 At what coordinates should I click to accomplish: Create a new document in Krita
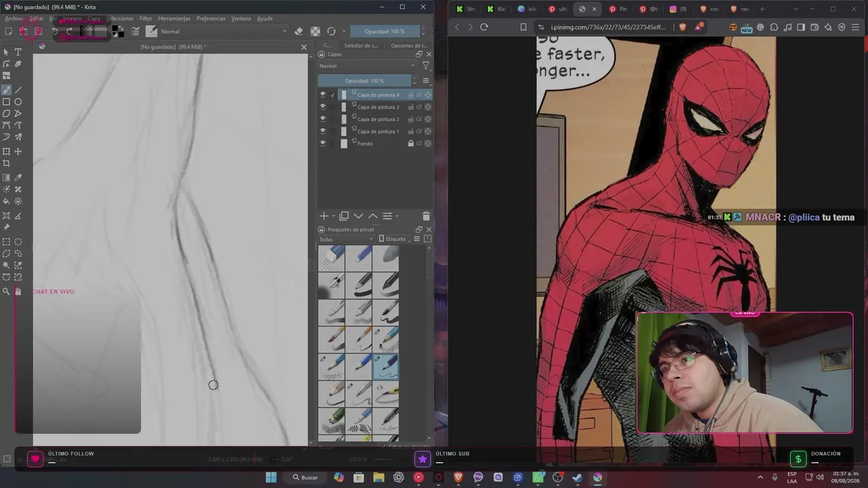[8, 31]
